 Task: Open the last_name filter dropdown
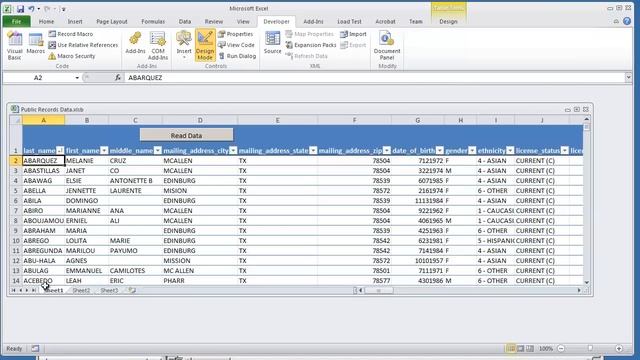click(x=60, y=151)
